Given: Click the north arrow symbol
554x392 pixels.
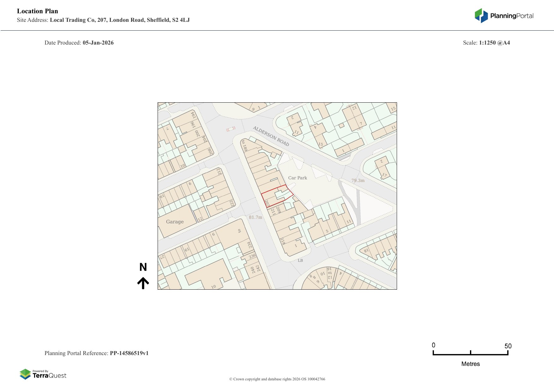Looking at the screenshot, I should pos(143,283).
